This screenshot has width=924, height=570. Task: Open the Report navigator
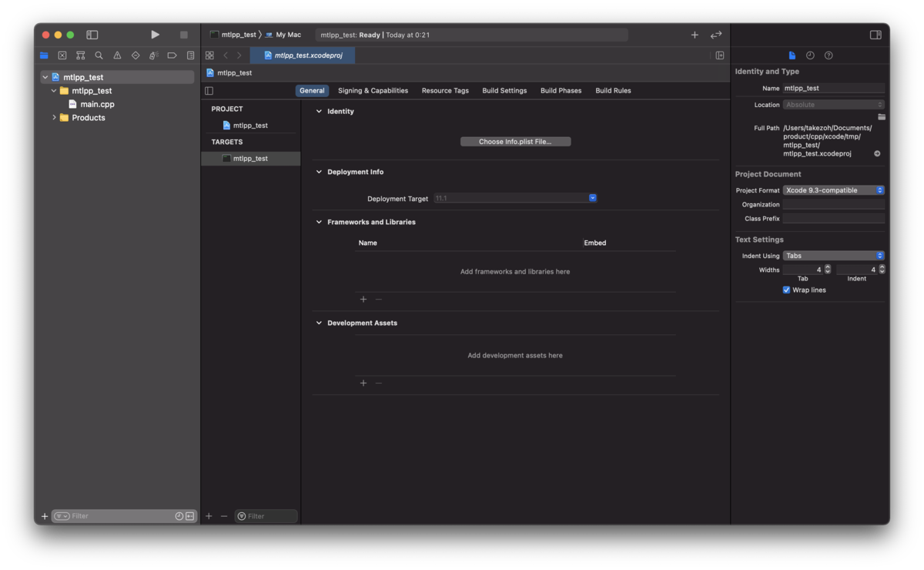click(190, 55)
